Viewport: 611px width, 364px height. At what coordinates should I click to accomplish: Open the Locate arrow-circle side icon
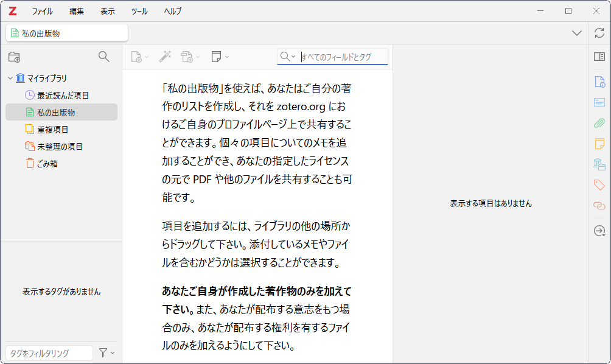599,231
